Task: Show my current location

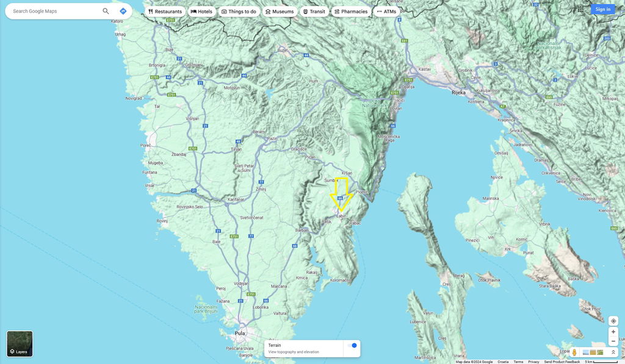Action: tap(613, 321)
